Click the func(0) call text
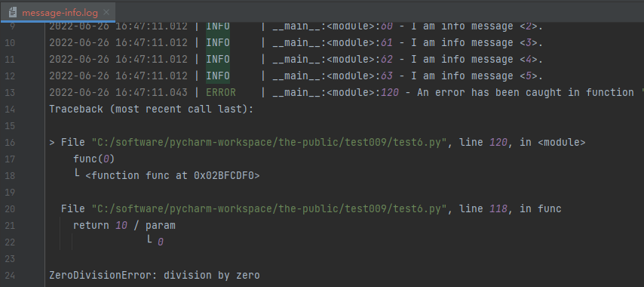The image size is (644, 287). tap(94, 159)
